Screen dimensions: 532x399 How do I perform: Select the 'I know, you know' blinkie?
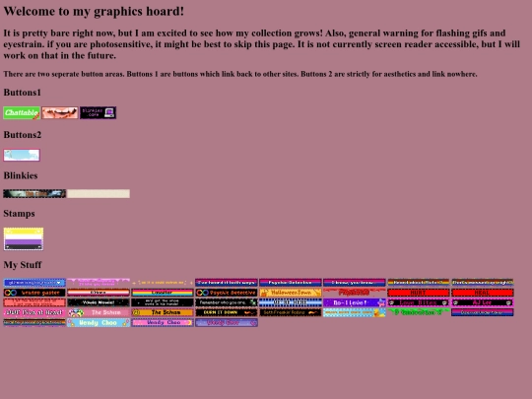click(355, 283)
